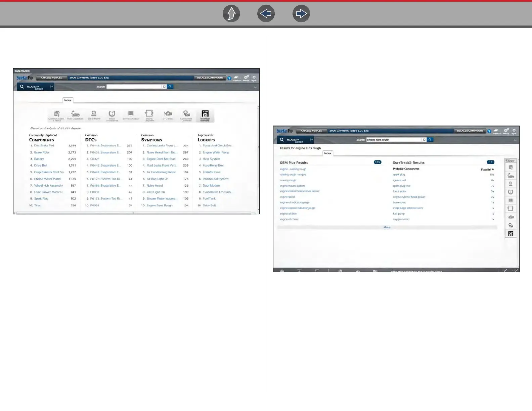Click help question mark in SureTrack home screen
532x411 pixels.
click(229, 78)
